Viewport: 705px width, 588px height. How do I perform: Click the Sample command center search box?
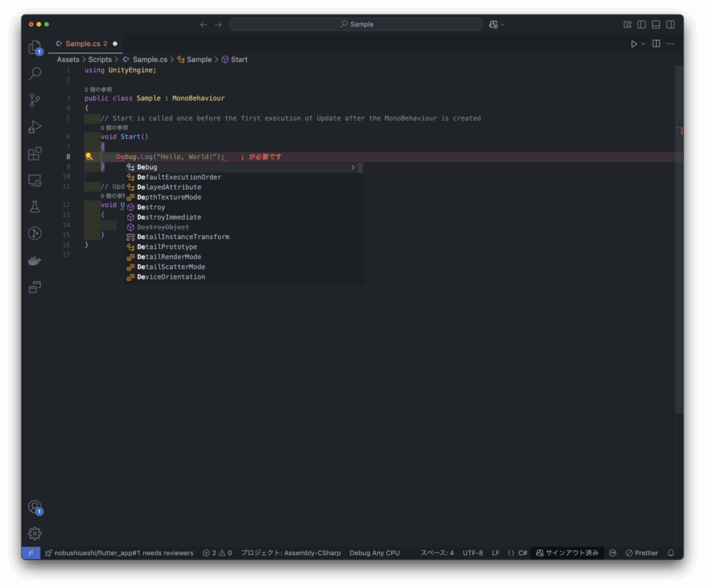(356, 24)
